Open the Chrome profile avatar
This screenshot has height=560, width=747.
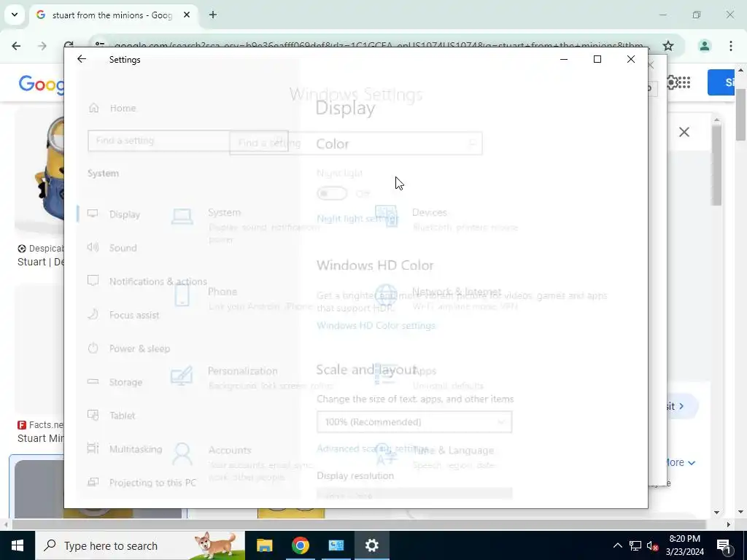704,46
